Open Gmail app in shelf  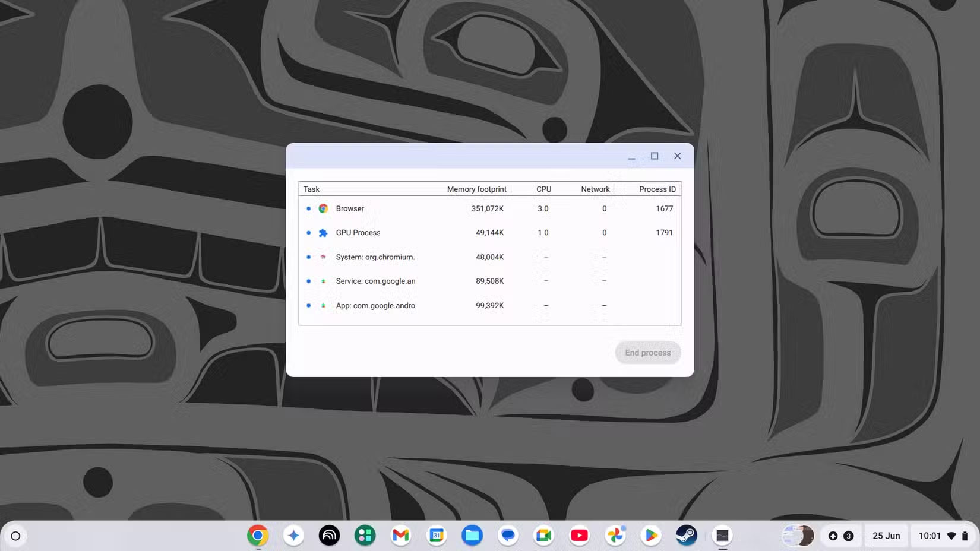tap(401, 536)
